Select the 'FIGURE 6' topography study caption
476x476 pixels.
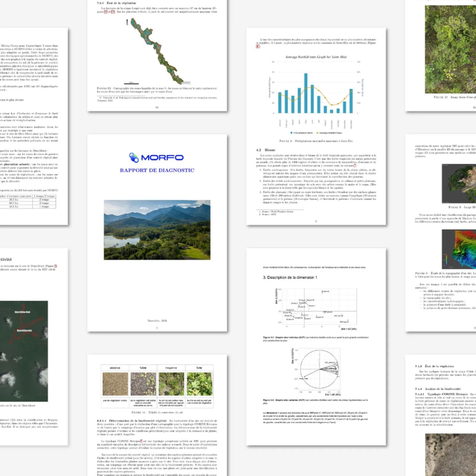[446, 275]
